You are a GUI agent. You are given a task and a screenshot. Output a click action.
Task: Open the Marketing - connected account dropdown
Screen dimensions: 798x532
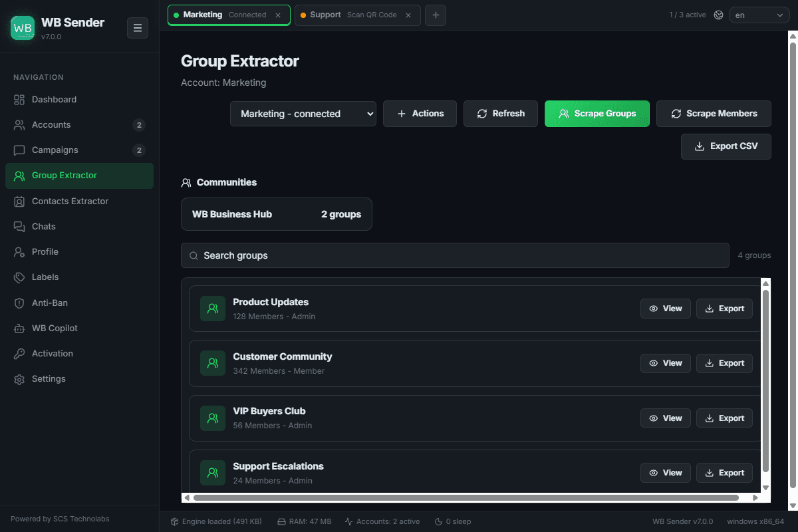[303, 114]
